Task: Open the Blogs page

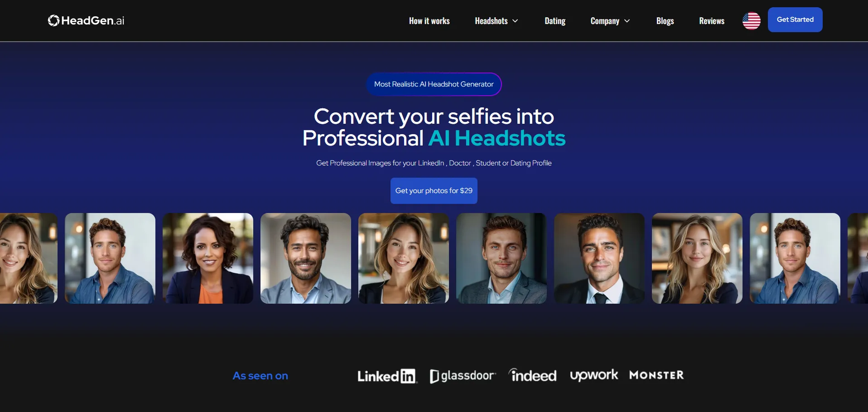Action: [665, 21]
